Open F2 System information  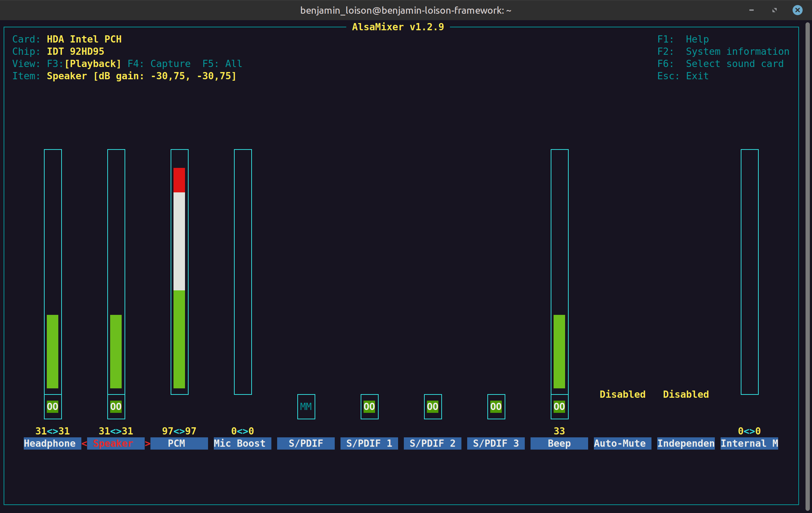[x=723, y=52]
